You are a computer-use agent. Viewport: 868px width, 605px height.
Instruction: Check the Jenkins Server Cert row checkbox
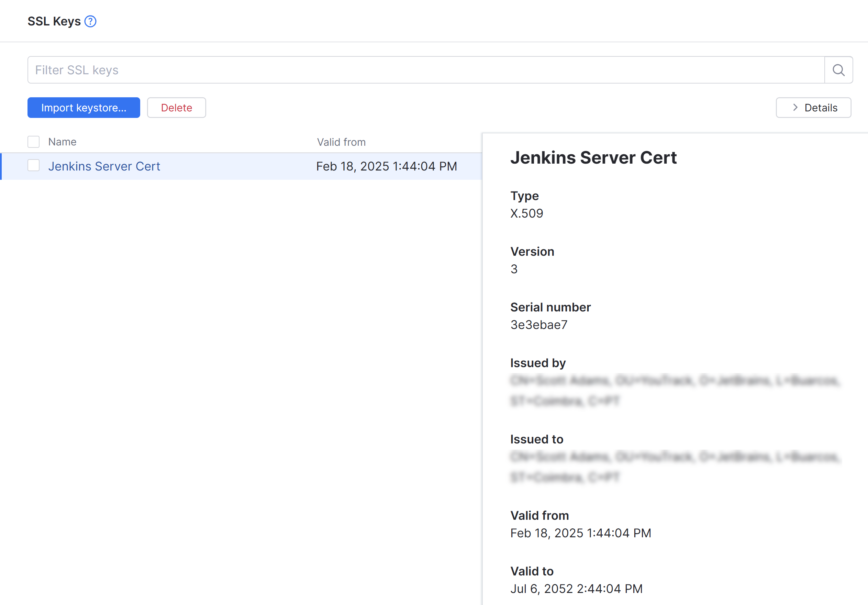tap(34, 166)
